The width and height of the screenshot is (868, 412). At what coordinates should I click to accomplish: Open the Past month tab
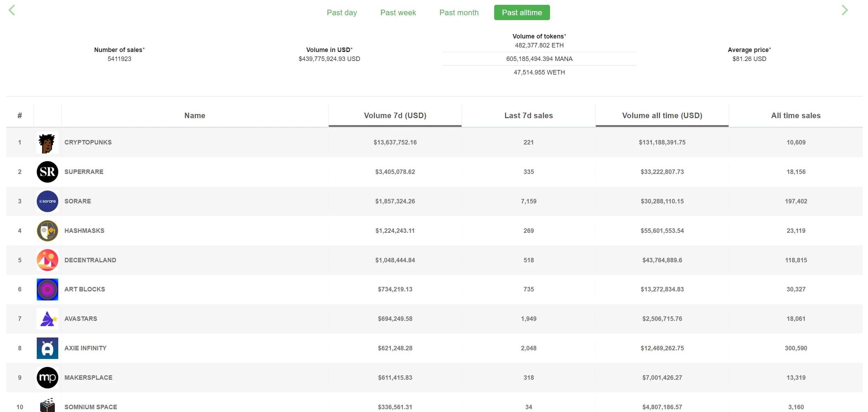459,13
